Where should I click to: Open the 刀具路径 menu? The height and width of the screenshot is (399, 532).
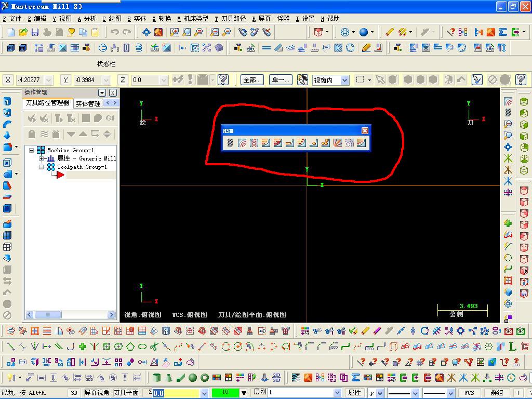coord(230,18)
